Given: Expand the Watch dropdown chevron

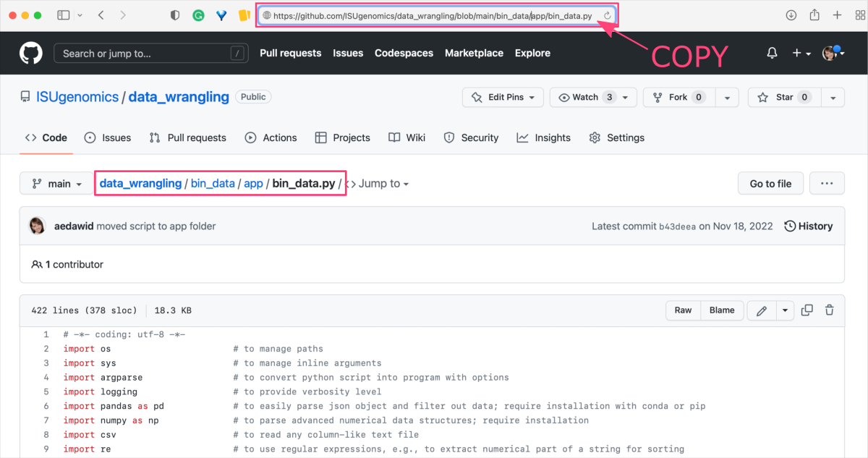Looking at the screenshot, I should pos(624,97).
